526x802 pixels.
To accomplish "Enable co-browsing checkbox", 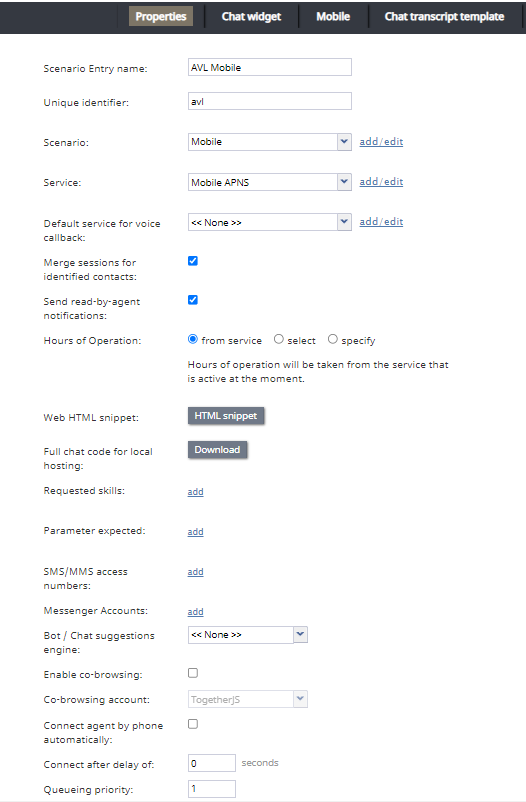I will [x=193, y=673].
